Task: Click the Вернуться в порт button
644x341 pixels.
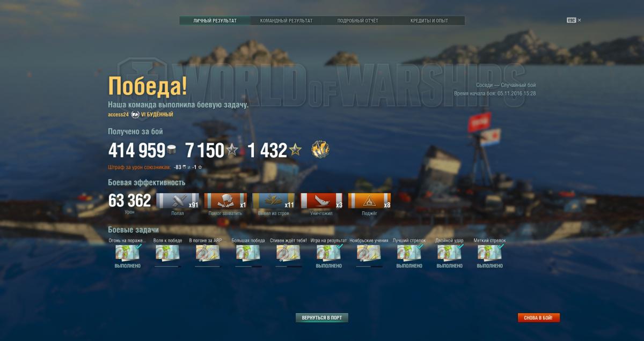Action: pos(322,318)
